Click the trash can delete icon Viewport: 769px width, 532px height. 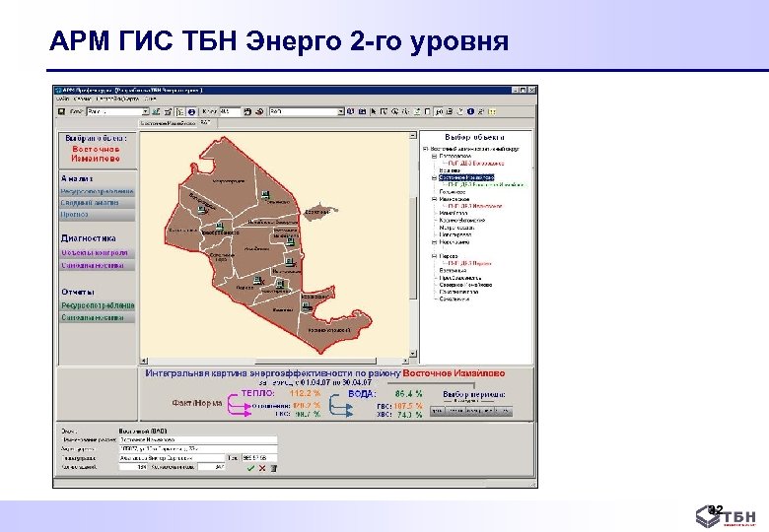[274, 468]
